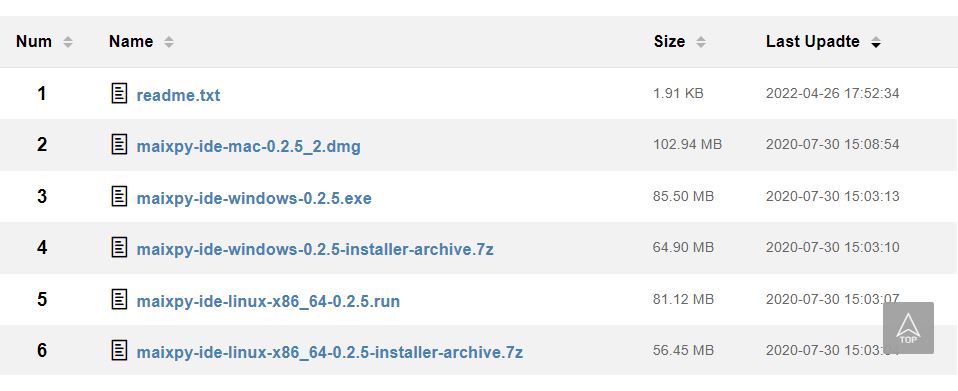The height and width of the screenshot is (391, 958).
Task: Click file icon beside maixpy-ide-linux-x86_64-0.2.5.run
Action: (x=119, y=299)
